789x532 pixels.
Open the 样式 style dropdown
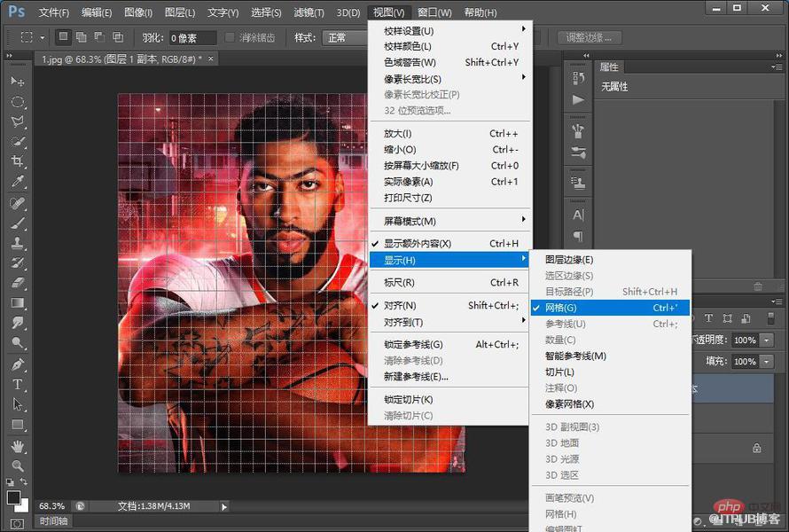pyautogui.click(x=346, y=38)
